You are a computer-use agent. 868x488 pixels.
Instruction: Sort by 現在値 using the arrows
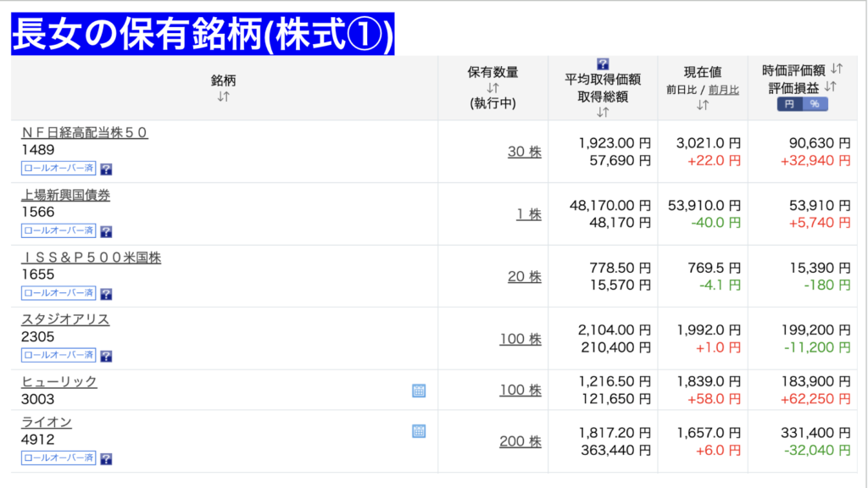coord(702,105)
